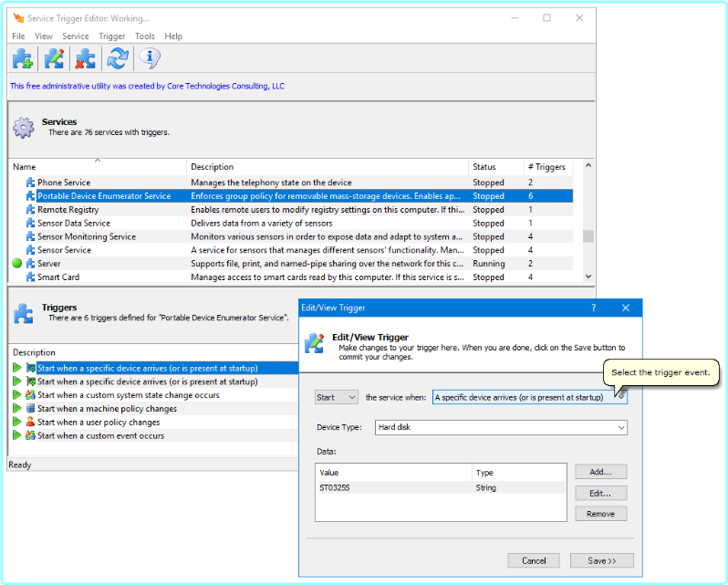
Task: Click the green running icon beside Server
Action: (x=16, y=264)
